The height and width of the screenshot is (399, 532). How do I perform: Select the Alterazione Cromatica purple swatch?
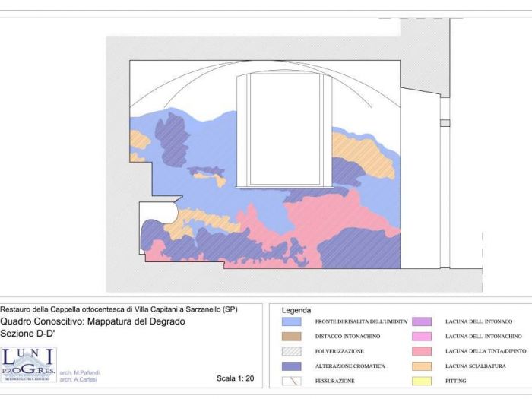pos(291,366)
